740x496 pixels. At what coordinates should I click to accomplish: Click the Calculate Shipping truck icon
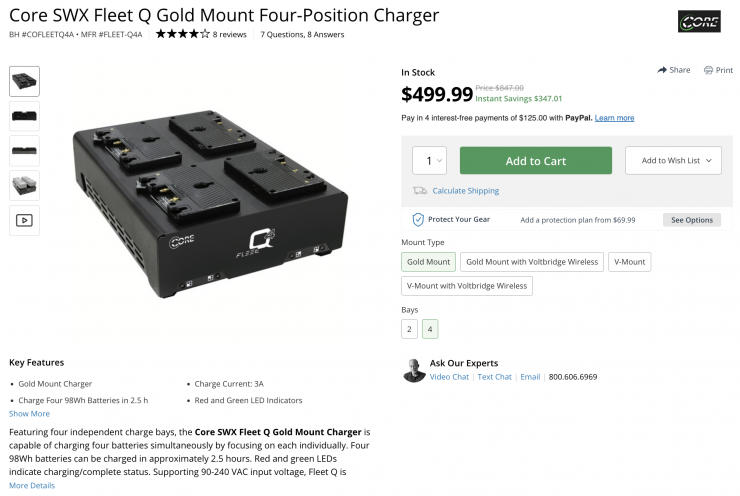tap(420, 191)
